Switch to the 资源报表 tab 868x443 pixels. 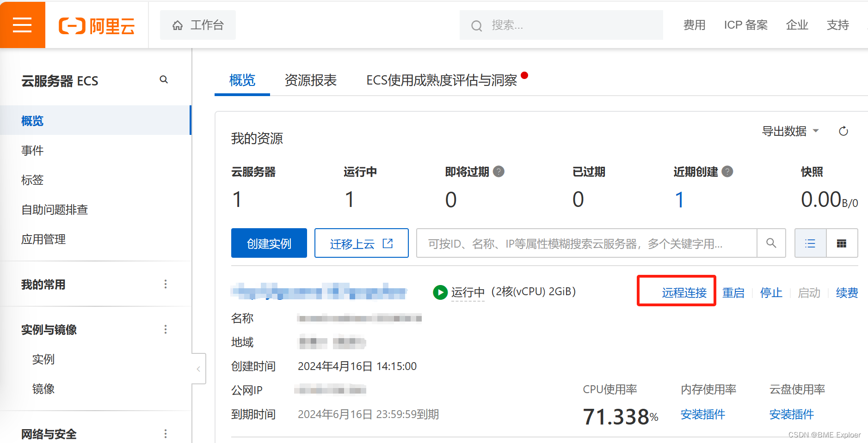pos(311,80)
